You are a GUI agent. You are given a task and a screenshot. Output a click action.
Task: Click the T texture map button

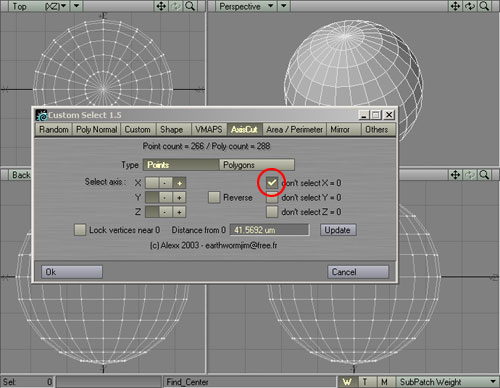coord(366,382)
